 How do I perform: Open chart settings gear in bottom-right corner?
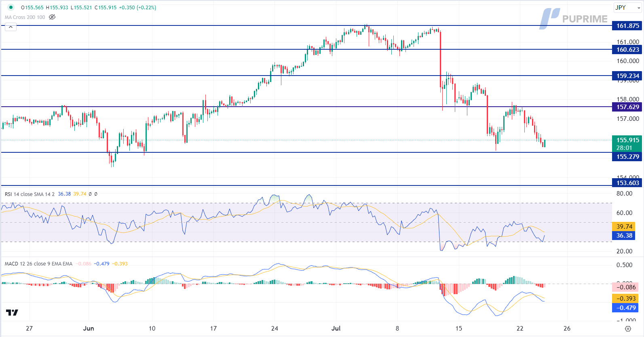point(628,329)
